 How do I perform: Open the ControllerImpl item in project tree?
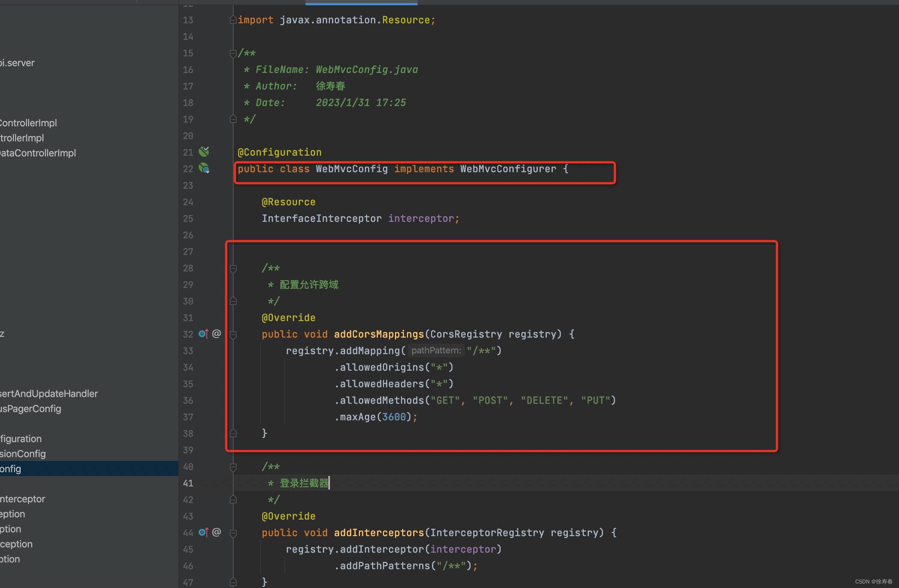point(28,123)
